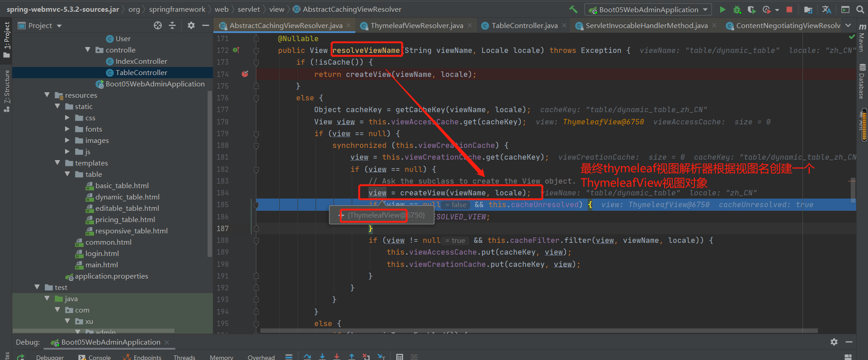The width and height of the screenshot is (868, 360).
Task: Run Boot05WebAdminApplication with the green play icon
Action: coord(722,9)
